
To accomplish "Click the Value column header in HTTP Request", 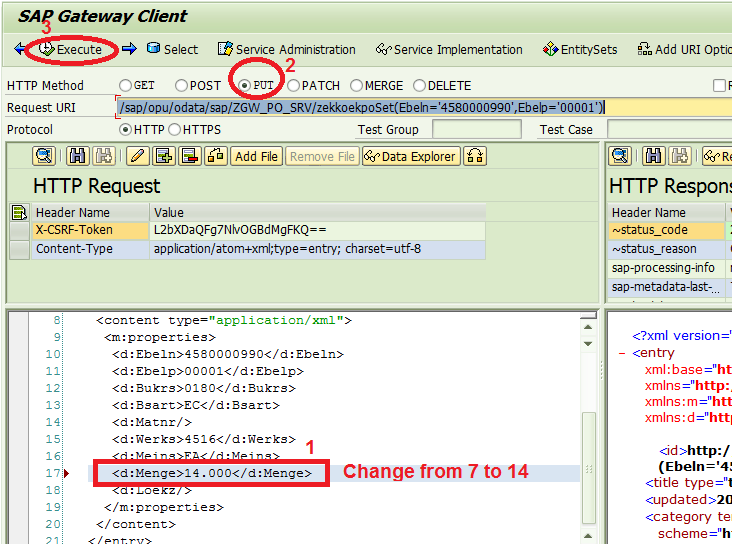I will pyautogui.click(x=317, y=212).
